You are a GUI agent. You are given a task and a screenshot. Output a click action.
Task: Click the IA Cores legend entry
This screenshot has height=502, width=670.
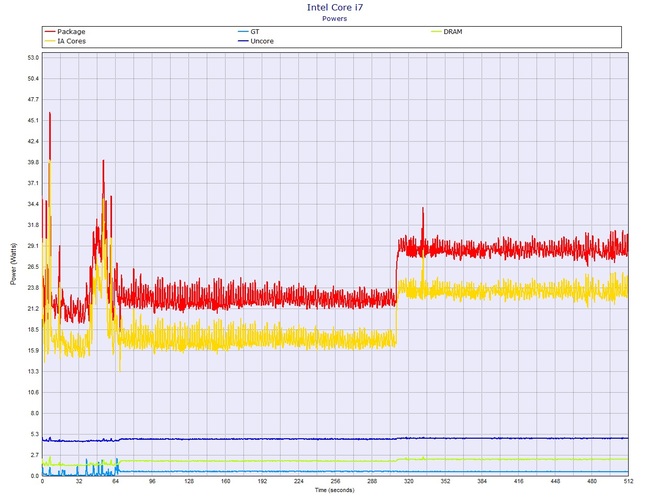65,41
